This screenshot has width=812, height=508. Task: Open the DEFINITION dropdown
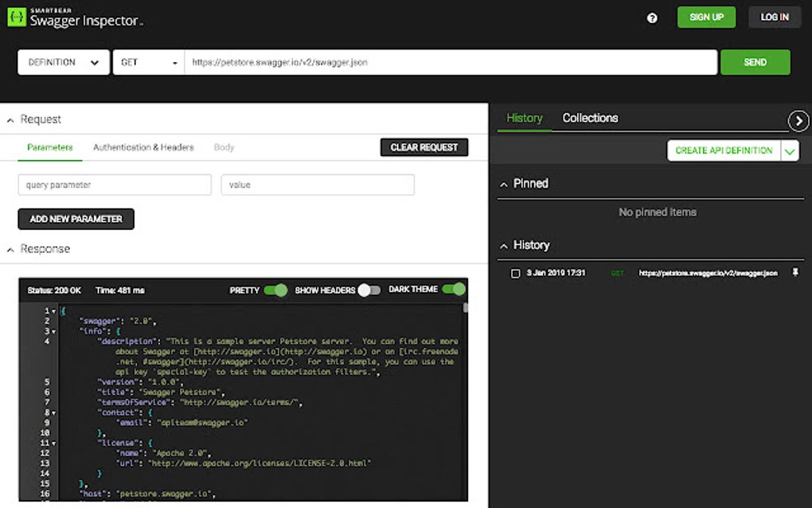(63, 61)
